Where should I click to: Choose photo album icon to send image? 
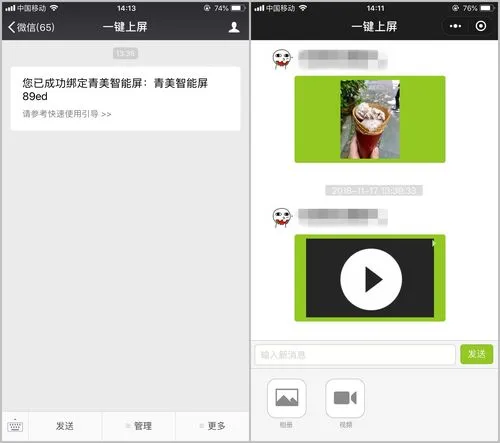pos(287,398)
